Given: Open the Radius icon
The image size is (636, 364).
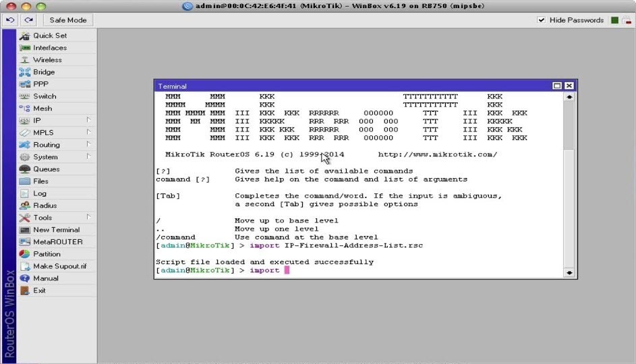Looking at the screenshot, I should (25, 206).
